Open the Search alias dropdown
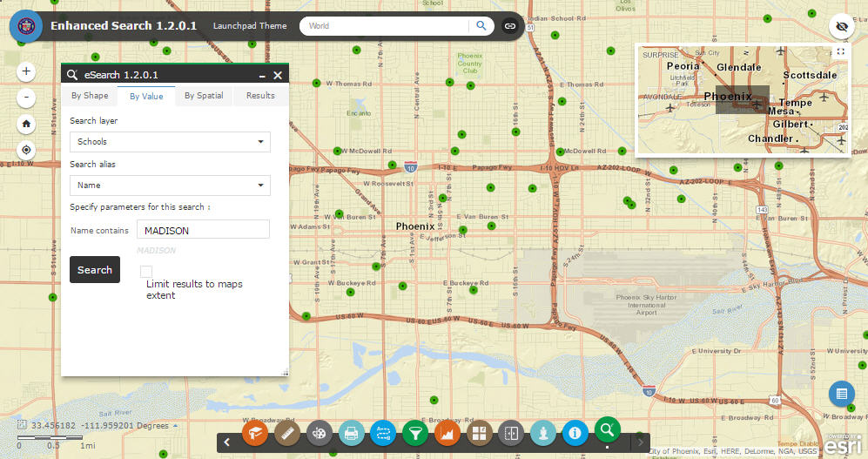 (x=170, y=185)
